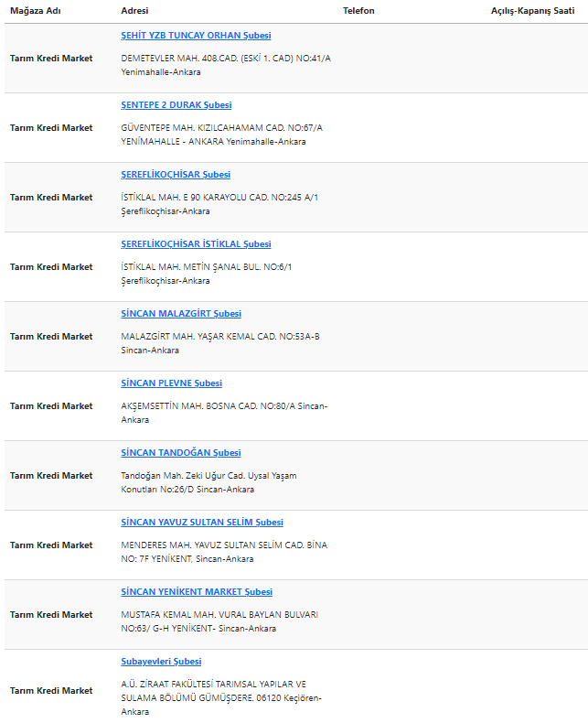The image size is (588, 723).
Task: Click the Telefon column header
Action: [358, 11]
